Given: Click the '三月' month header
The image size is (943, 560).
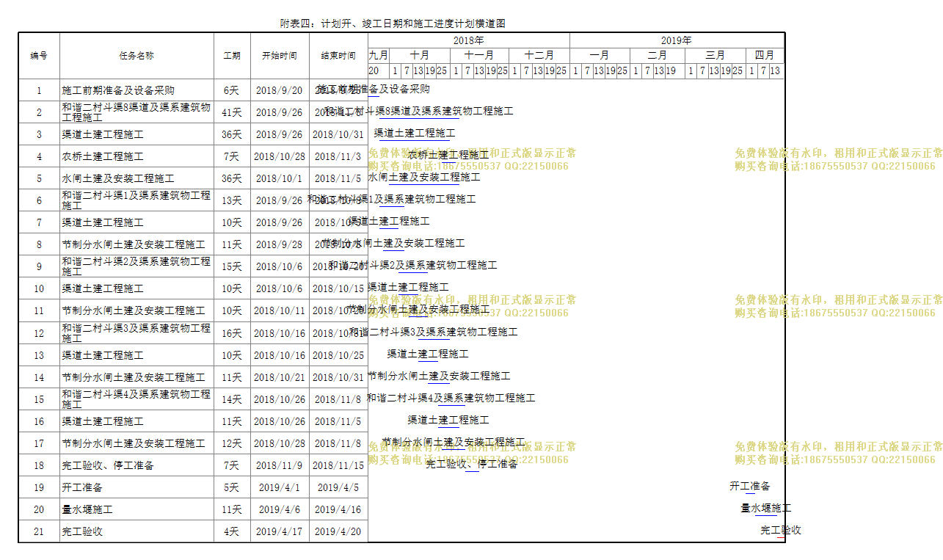Looking at the screenshot, I should [x=716, y=55].
